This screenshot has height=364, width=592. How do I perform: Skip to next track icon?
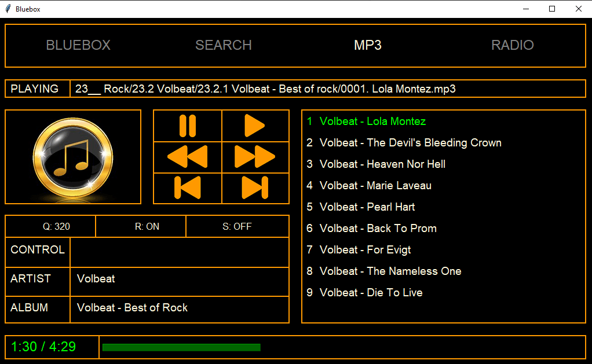255,187
